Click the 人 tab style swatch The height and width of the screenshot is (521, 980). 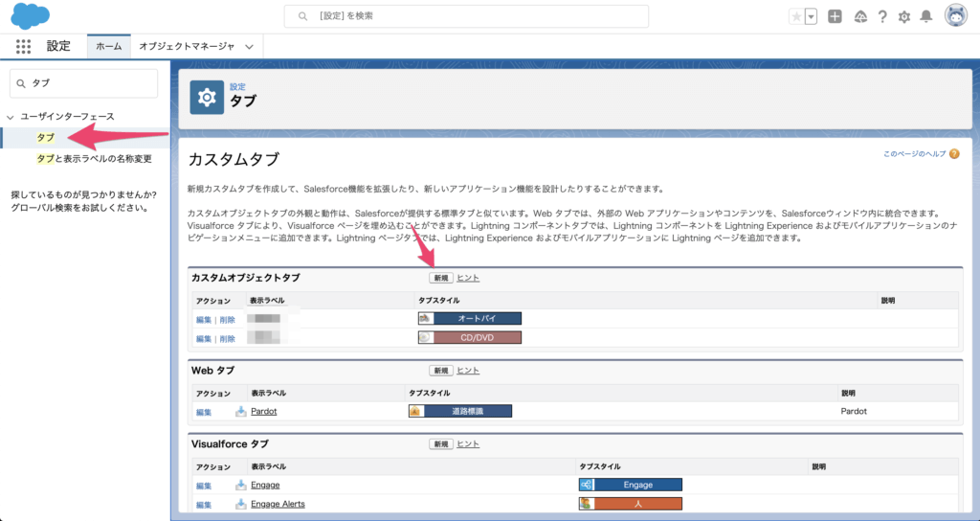tap(631, 504)
